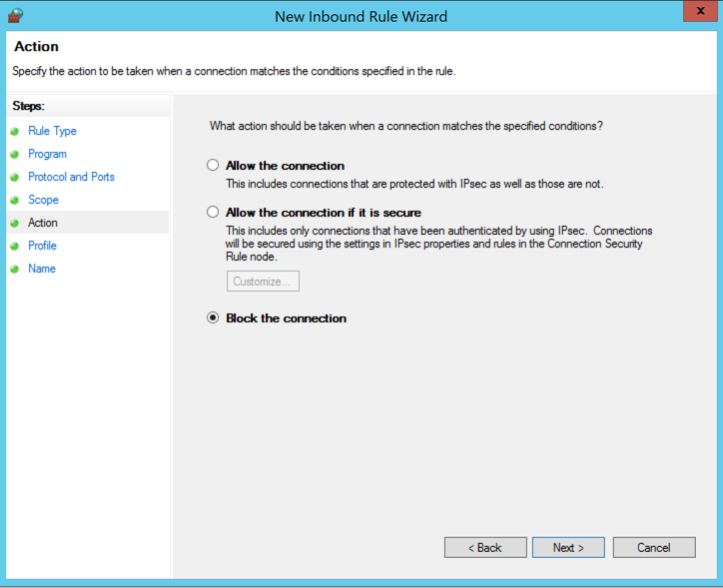The width and height of the screenshot is (723, 588).
Task: Click the firewall wizard title bar icon
Action: [15, 15]
